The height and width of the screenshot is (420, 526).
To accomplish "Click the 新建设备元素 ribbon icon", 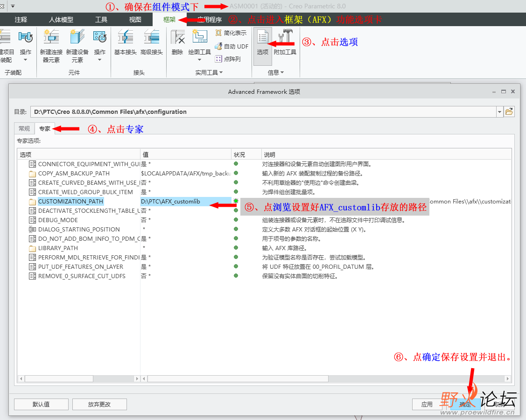I will tap(77, 37).
